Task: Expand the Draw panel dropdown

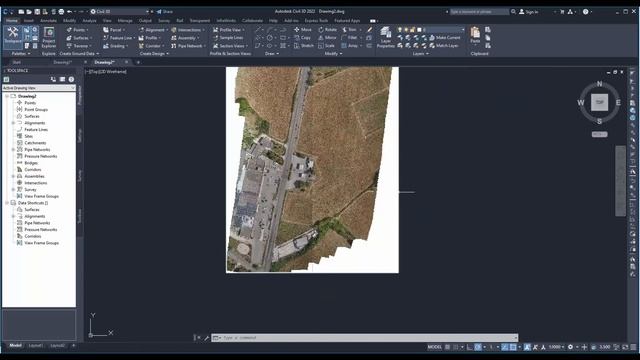Action: click(272, 53)
